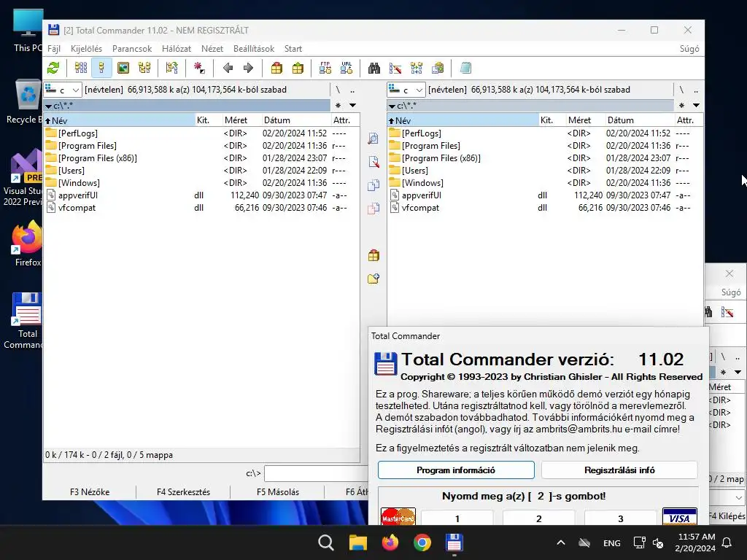Click the unpack files toolbar icon
The image size is (747, 560).
[x=298, y=68]
